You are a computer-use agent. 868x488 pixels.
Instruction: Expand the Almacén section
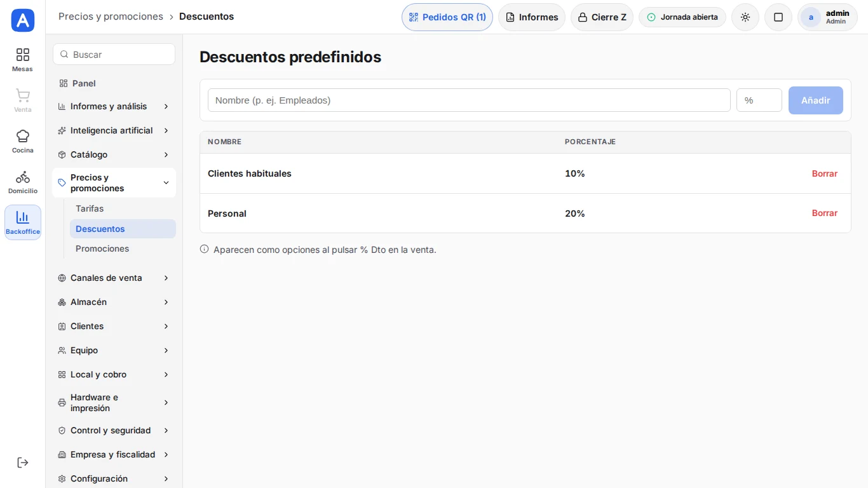(x=114, y=302)
